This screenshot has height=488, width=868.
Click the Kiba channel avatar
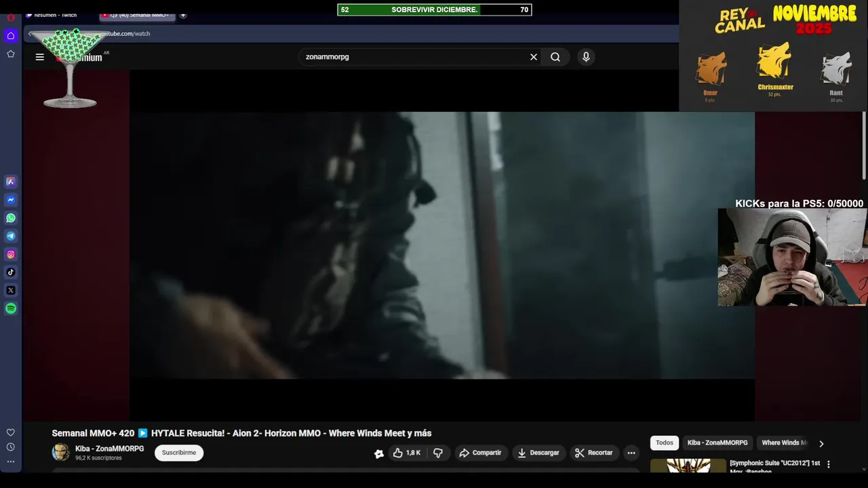[x=61, y=452]
